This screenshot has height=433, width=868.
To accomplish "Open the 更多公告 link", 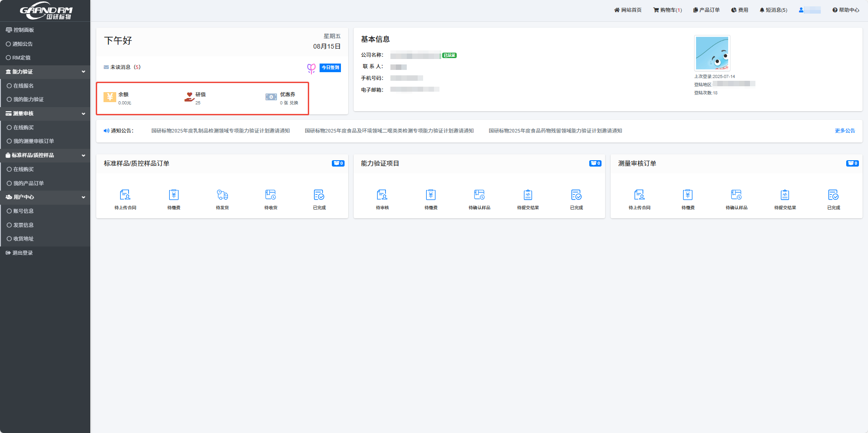I will (x=844, y=131).
